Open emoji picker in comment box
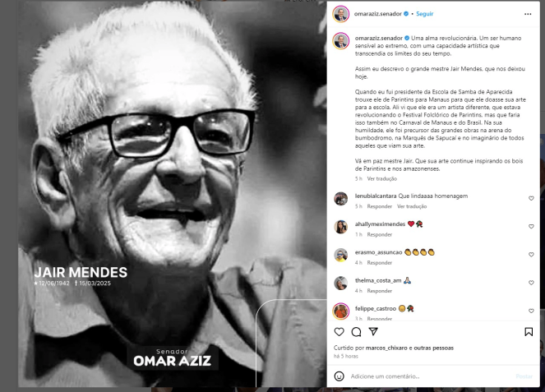Viewport: 545px width, 392px height. pyautogui.click(x=339, y=376)
